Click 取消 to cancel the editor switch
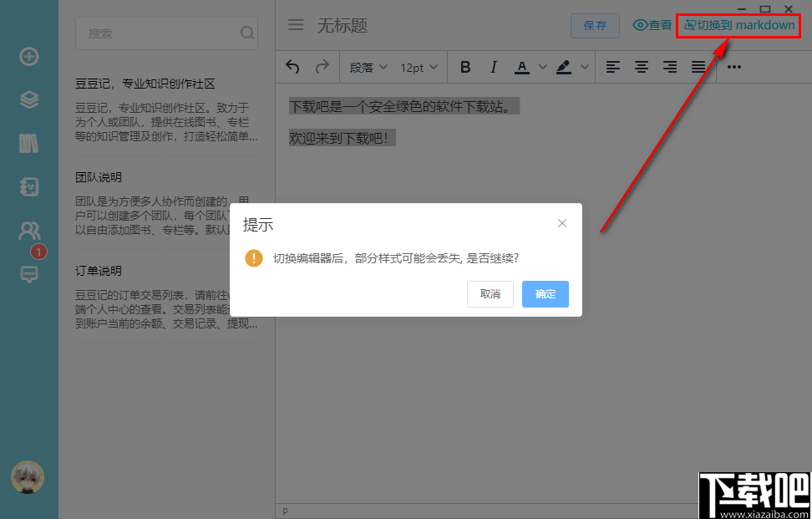The height and width of the screenshot is (519, 812). [x=490, y=294]
